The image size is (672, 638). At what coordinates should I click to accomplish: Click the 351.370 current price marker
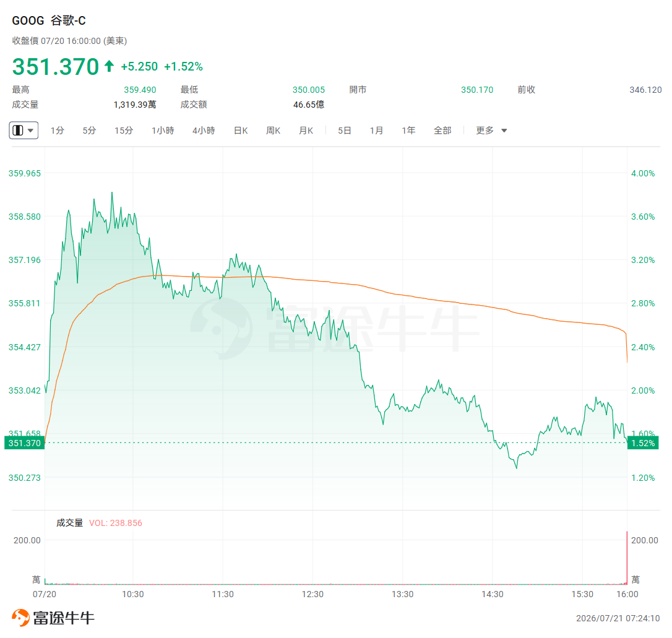pos(24,442)
